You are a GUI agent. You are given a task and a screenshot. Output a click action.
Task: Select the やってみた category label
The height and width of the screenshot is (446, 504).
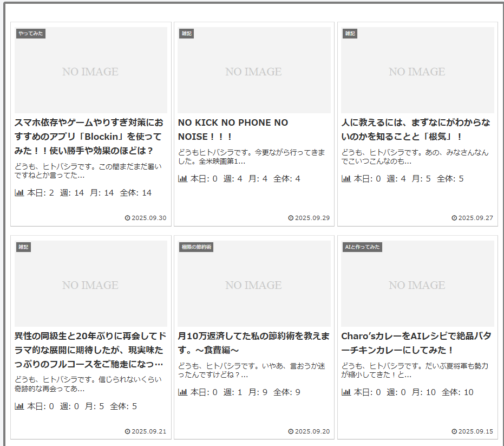click(31, 34)
